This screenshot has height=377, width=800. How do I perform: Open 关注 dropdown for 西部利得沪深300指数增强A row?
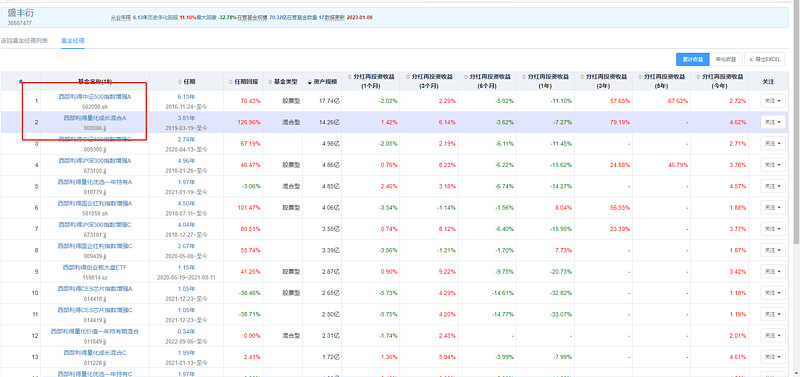pyautogui.click(x=773, y=165)
